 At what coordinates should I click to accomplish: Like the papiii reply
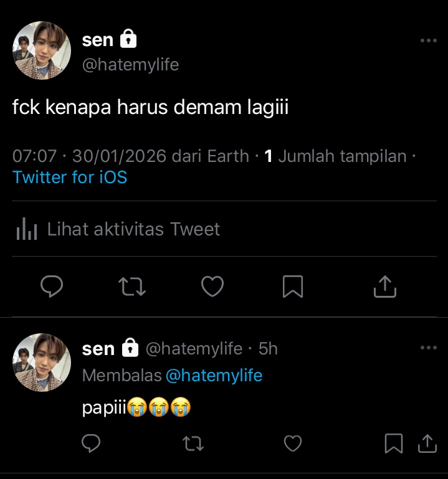click(293, 443)
